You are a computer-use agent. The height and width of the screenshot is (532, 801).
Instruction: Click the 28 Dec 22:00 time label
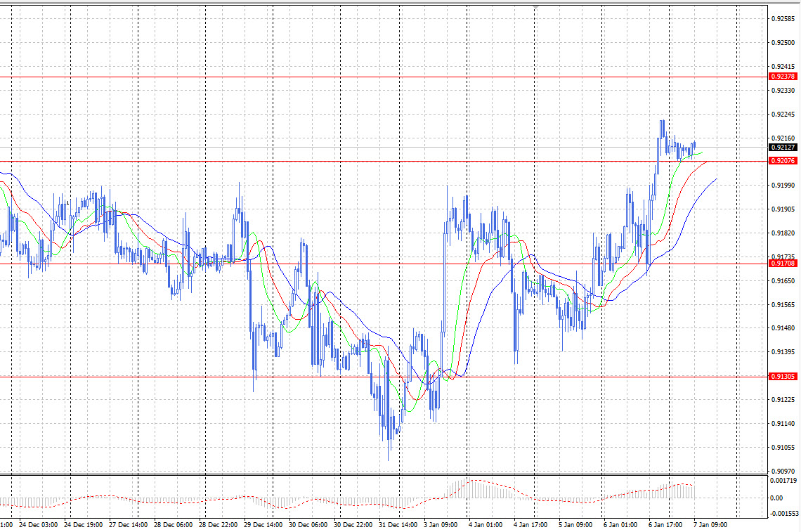(x=218, y=525)
